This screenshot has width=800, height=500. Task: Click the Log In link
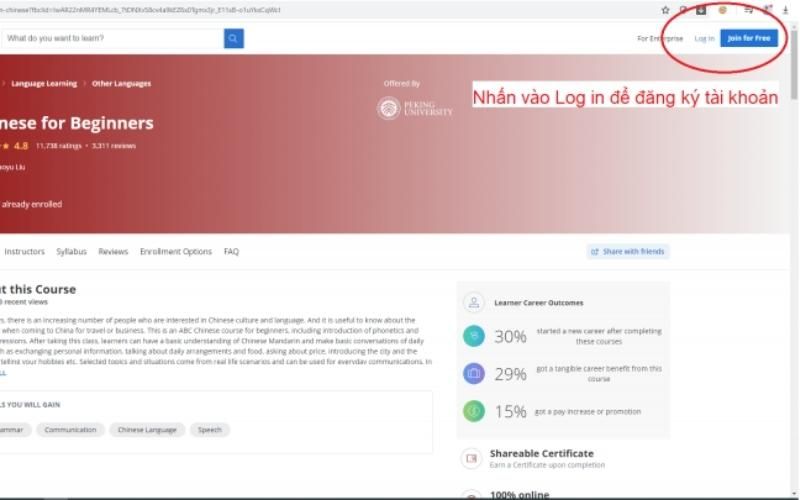(704, 38)
